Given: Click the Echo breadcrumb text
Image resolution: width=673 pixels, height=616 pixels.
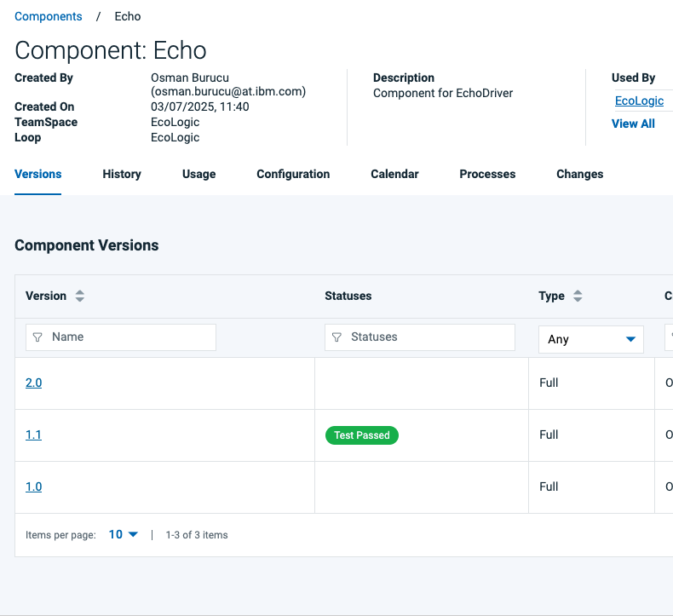Looking at the screenshot, I should point(128,16).
